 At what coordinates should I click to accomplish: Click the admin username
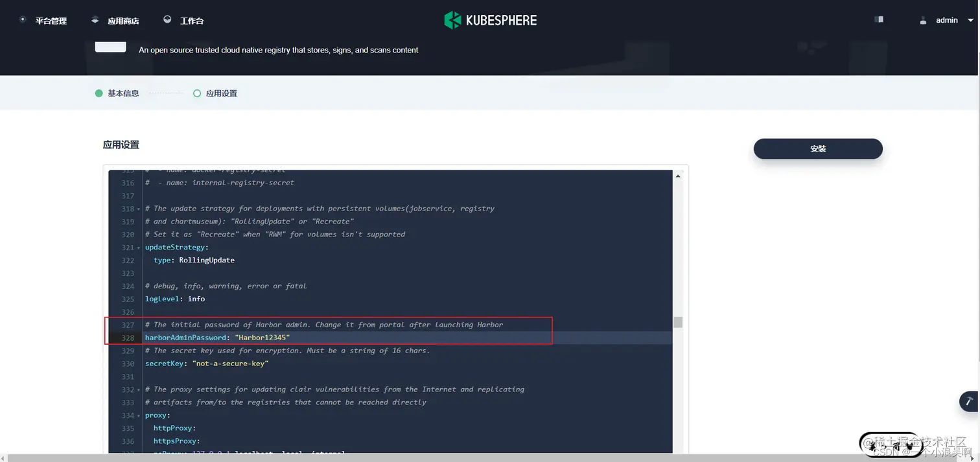(x=946, y=20)
